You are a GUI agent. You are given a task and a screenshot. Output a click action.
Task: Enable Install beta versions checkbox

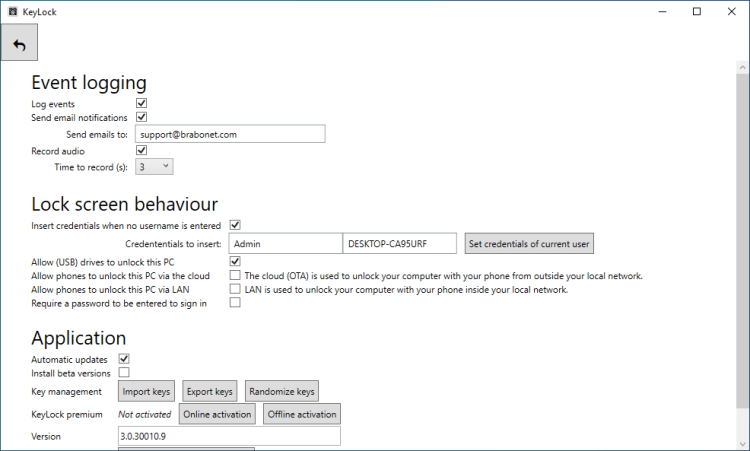coord(124,372)
